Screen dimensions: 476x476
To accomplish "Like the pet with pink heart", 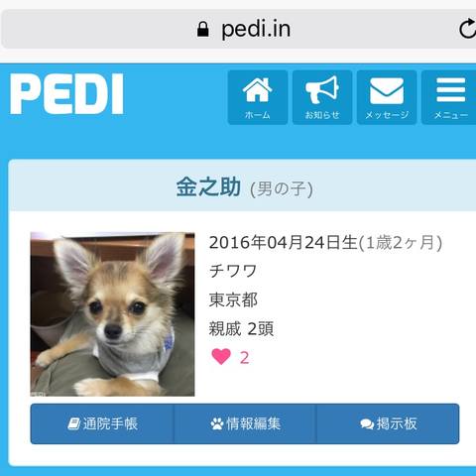I will click(x=221, y=357).
